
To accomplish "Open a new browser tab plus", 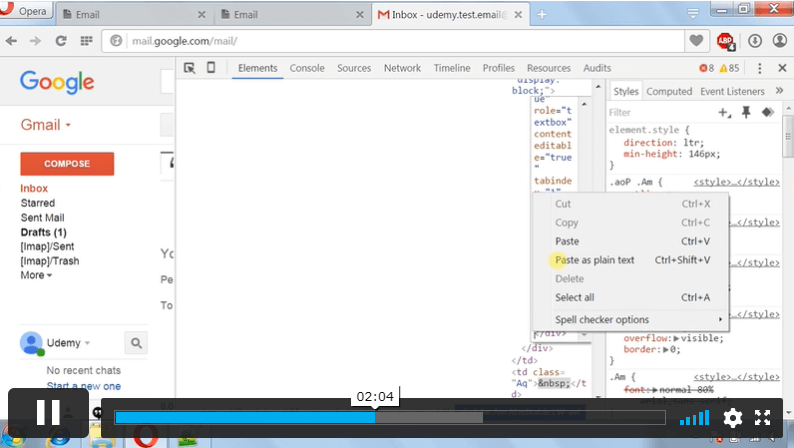I will coord(542,15).
